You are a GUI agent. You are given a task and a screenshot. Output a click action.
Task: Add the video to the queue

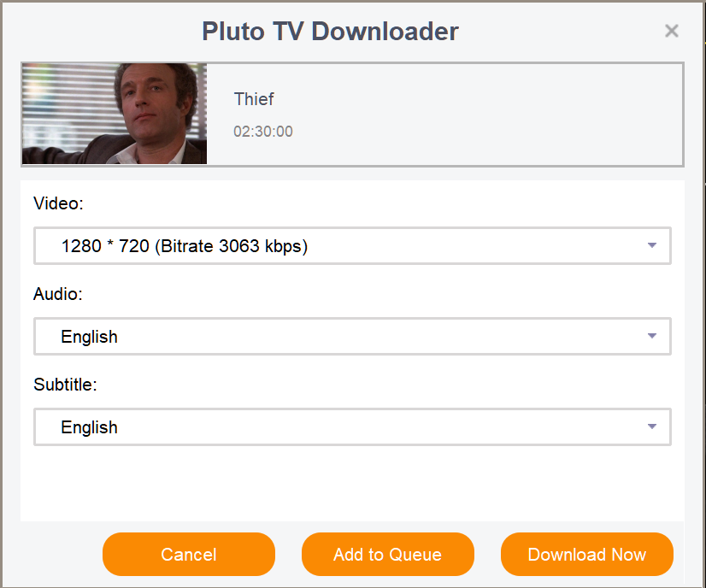387,555
